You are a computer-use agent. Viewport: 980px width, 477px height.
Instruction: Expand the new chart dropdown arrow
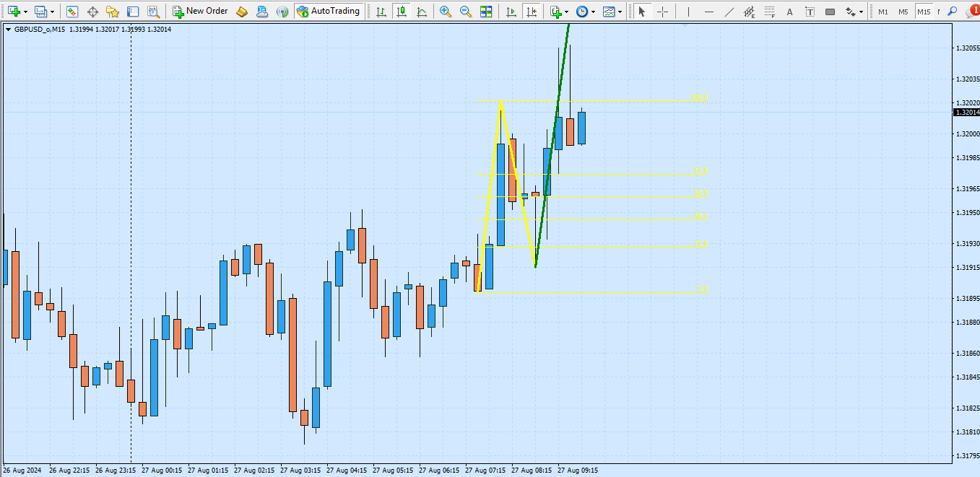(26, 12)
